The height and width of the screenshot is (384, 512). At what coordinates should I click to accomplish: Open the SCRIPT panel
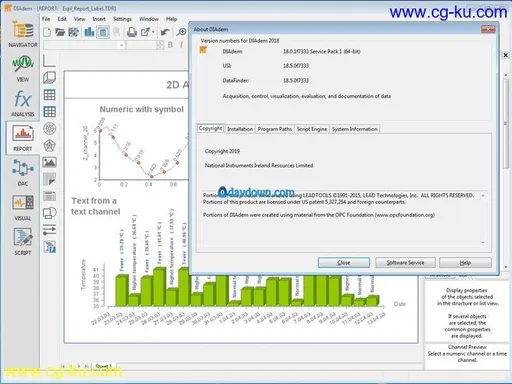tap(23, 242)
